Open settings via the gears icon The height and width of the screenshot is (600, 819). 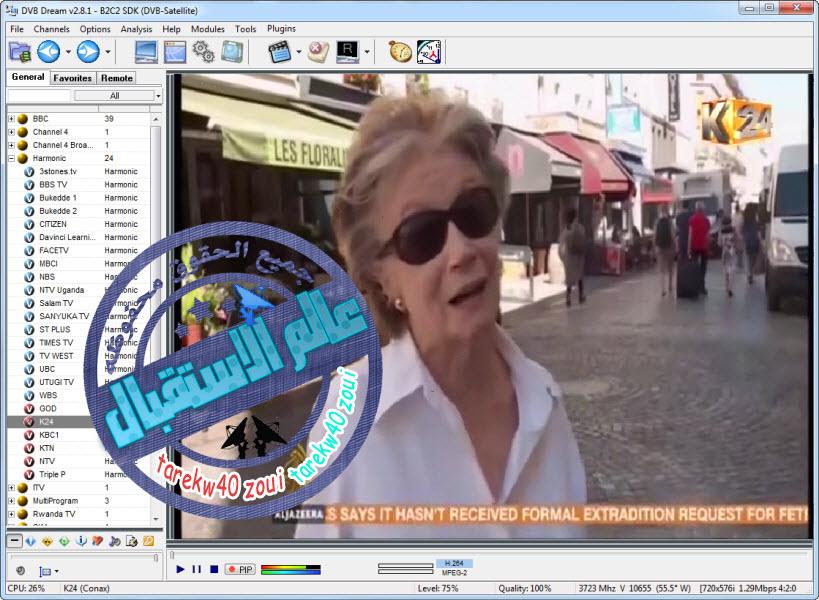pos(204,52)
